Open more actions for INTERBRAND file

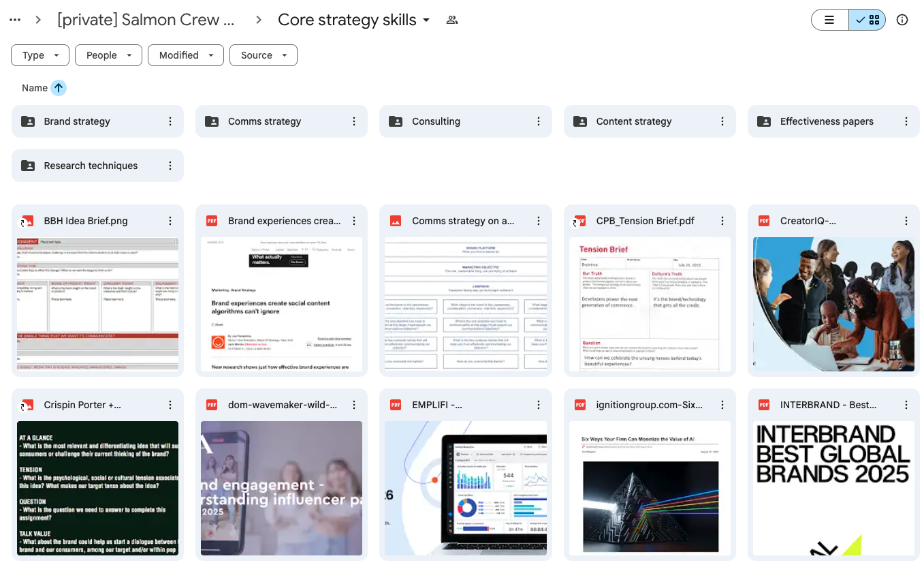[906, 405]
